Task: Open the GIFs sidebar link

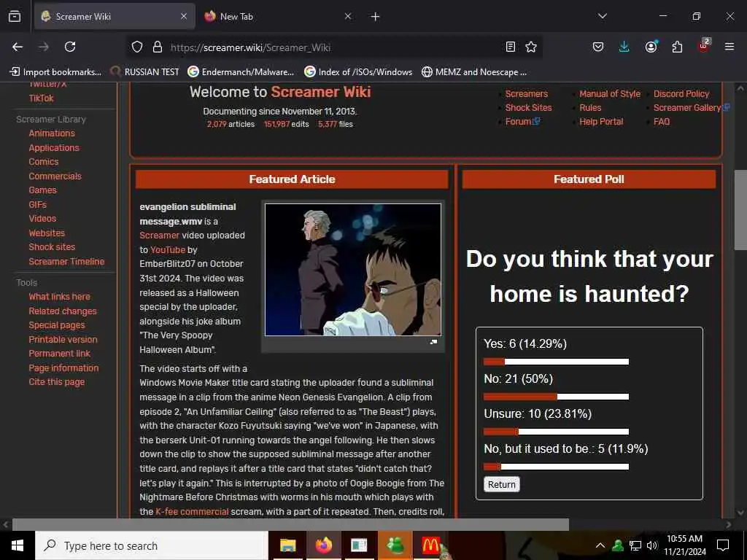Action: (x=37, y=204)
